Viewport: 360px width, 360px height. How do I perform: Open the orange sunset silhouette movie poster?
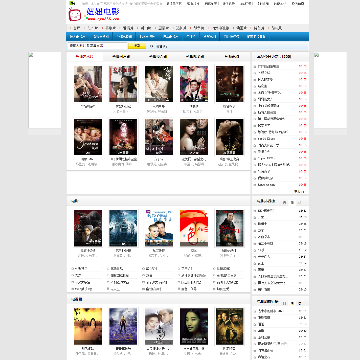[x=88, y=326]
